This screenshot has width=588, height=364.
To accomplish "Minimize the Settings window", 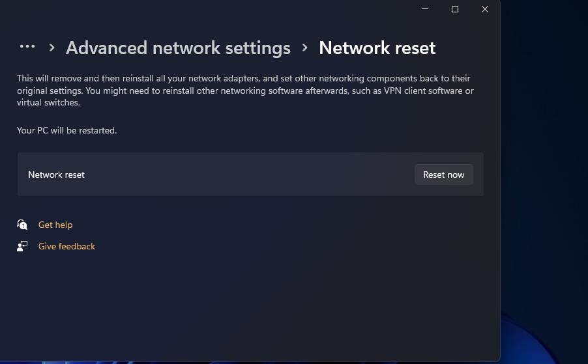I will point(425,9).
